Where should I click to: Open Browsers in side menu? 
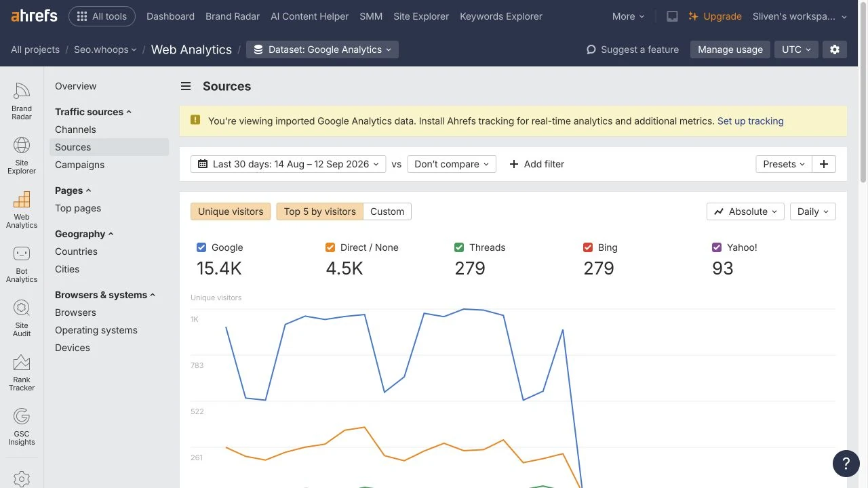point(75,312)
